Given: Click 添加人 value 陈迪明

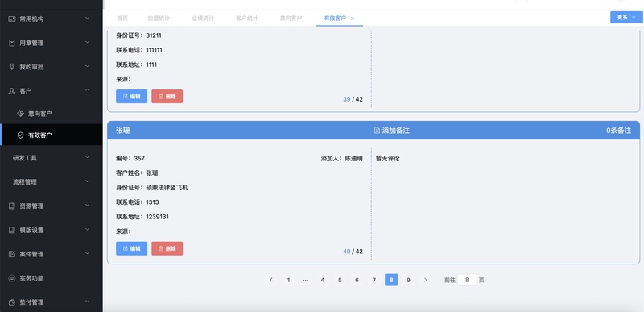Looking at the screenshot, I should click(x=353, y=158).
